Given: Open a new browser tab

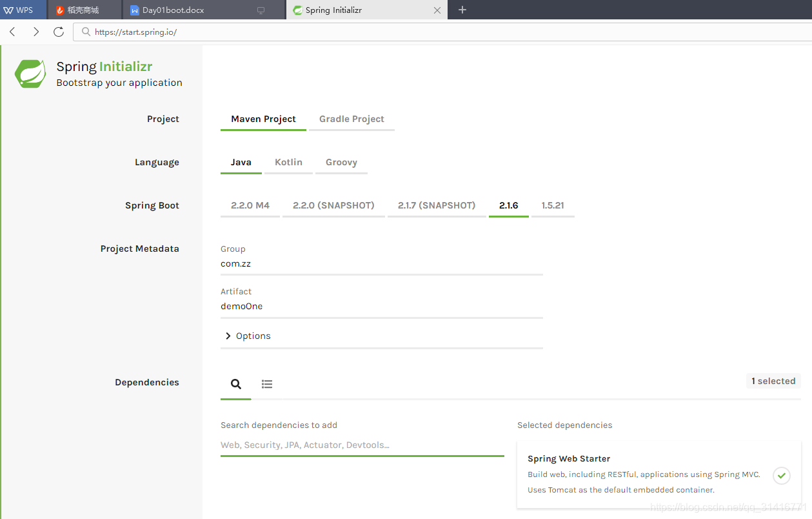Looking at the screenshot, I should tap(462, 10).
